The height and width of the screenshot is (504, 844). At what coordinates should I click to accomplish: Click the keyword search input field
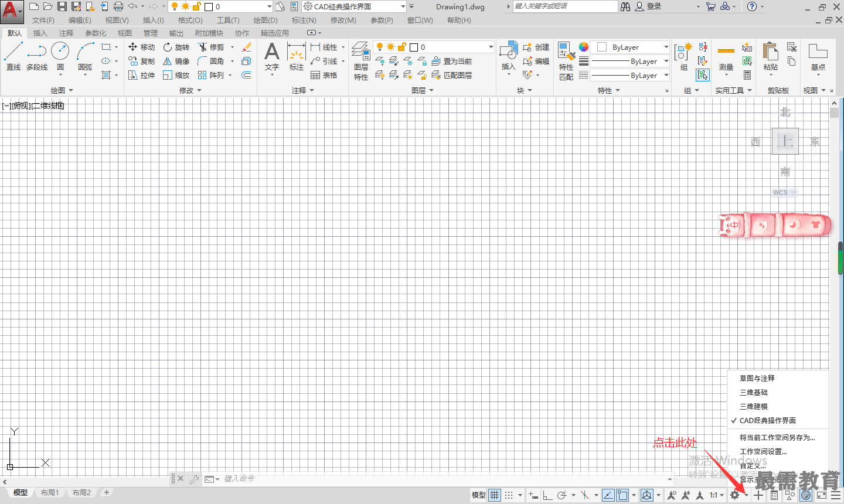[x=565, y=6]
